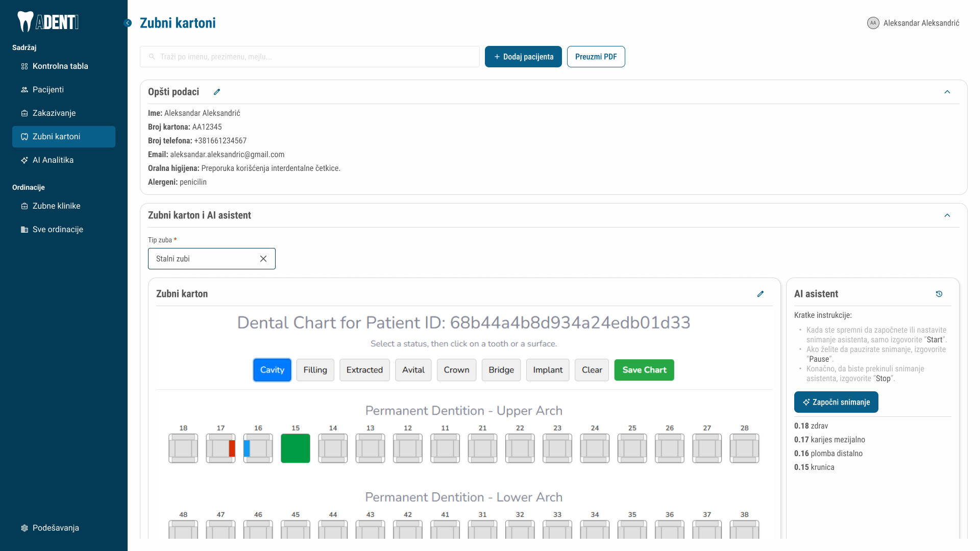Viewport: 980px width, 551px height.
Task: Click upper arch tooth 18
Action: click(x=183, y=448)
